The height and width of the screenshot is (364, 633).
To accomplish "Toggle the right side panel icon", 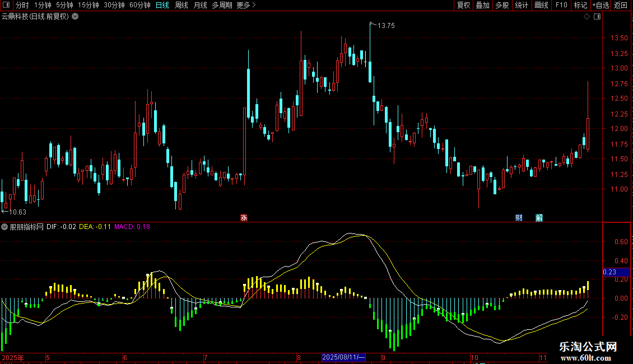I will click(597, 17).
